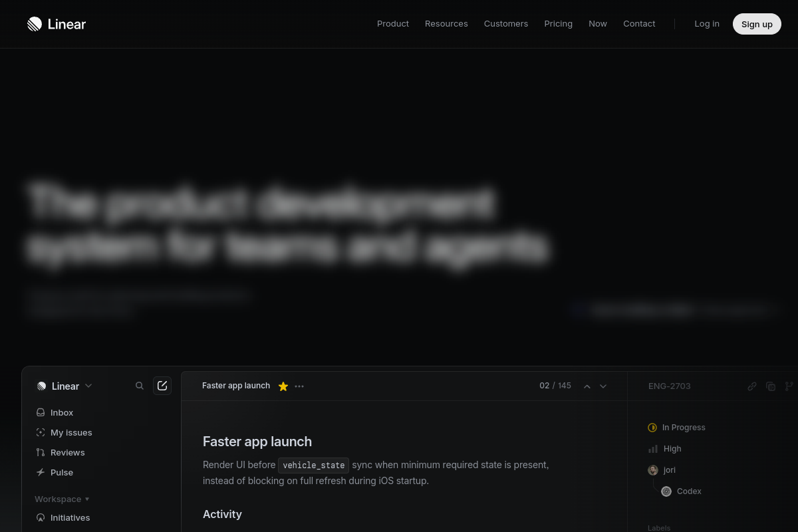Click the compose new issue icon
Viewport: 798px width, 532px height.
162,386
